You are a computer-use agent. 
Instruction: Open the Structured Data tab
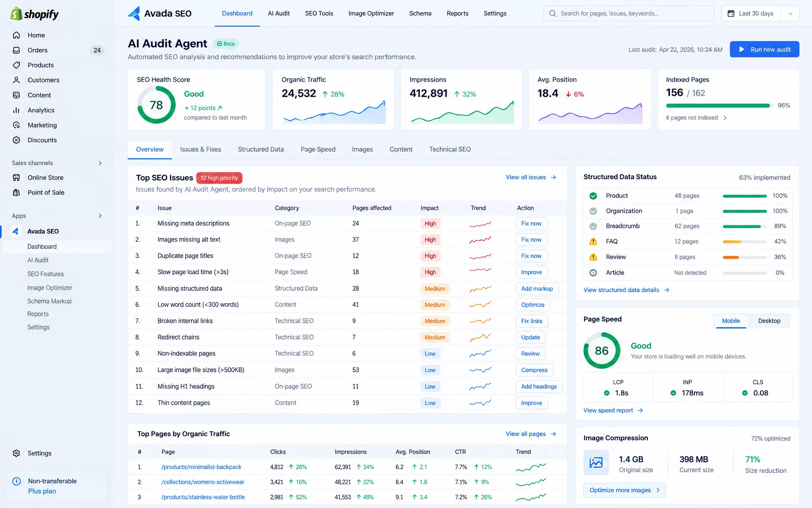point(261,149)
